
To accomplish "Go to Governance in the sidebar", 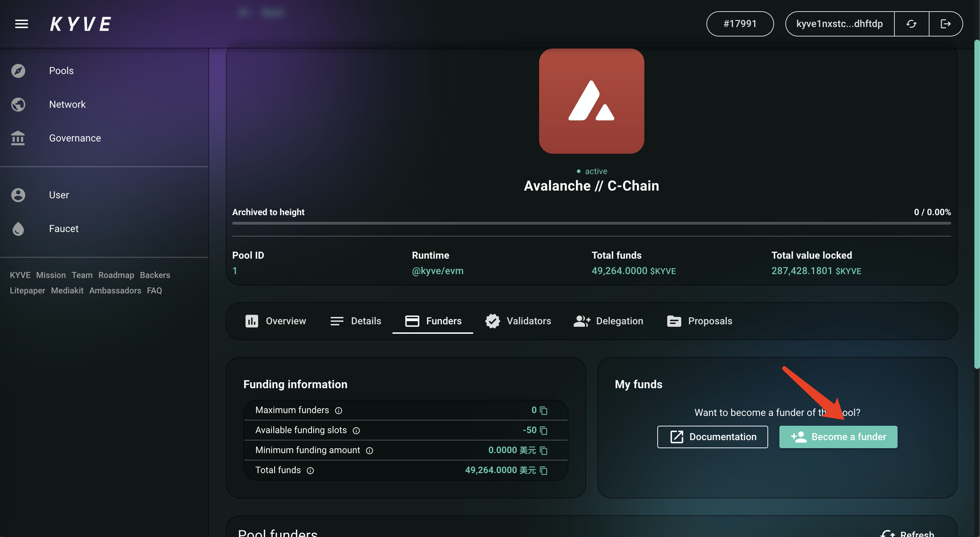I will click(75, 138).
